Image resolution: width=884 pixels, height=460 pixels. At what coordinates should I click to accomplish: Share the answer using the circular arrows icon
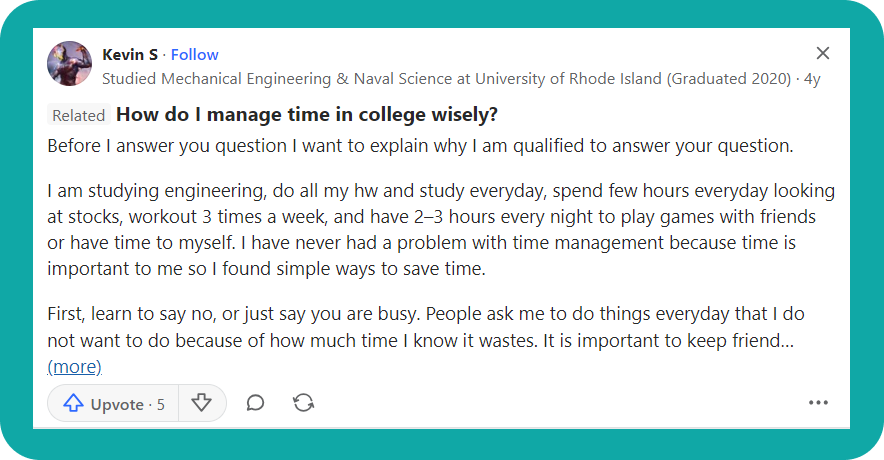(303, 403)
